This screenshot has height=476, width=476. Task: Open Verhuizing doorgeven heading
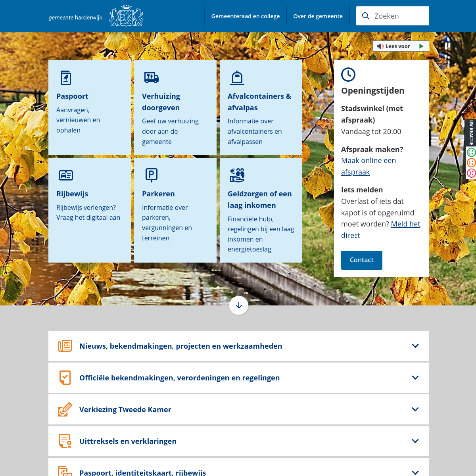[161, 102]
